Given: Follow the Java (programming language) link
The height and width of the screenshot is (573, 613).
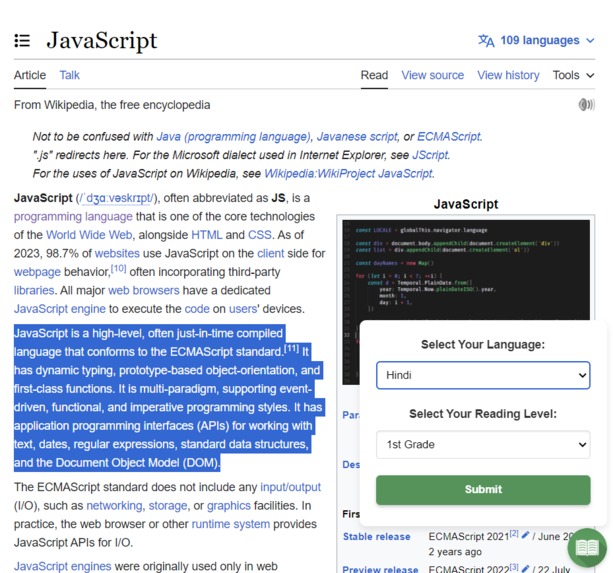Looking at the screenshot, I should 234,136.
